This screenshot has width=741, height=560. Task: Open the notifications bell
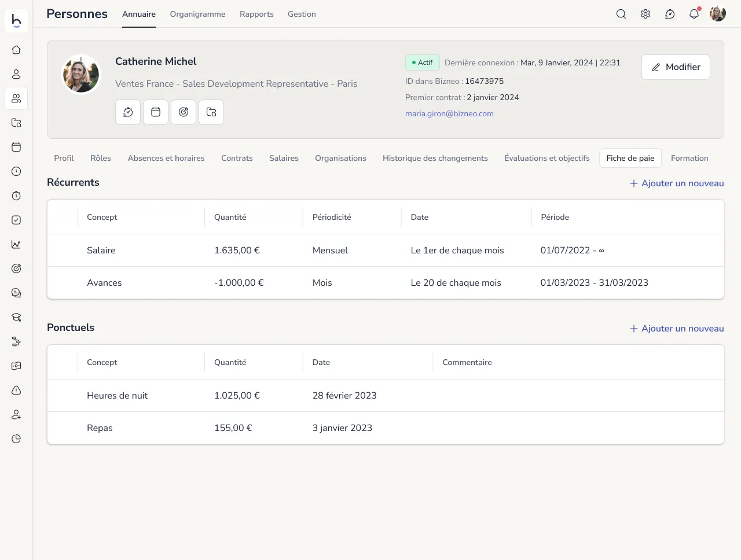(694, 14)
